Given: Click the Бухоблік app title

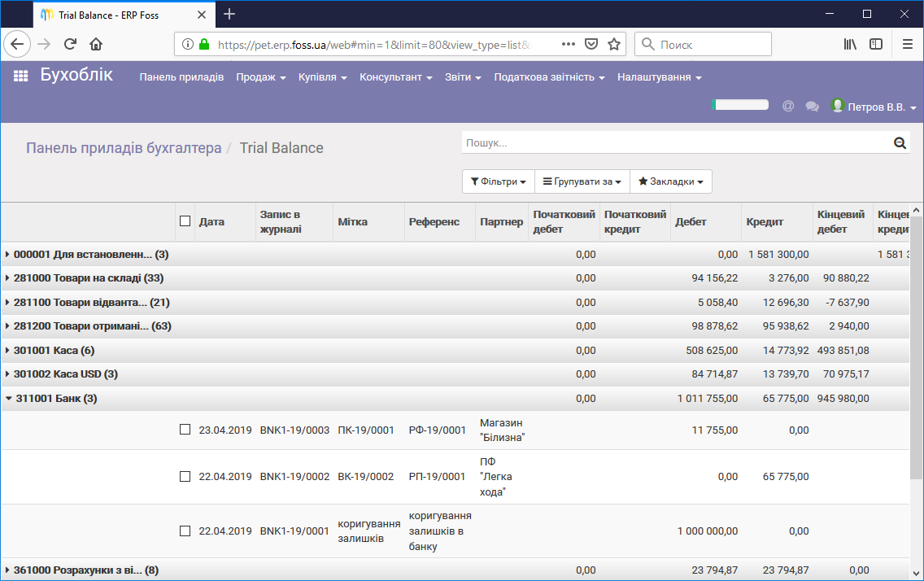Looking at the screenshot, I should (x=76, y=75).
